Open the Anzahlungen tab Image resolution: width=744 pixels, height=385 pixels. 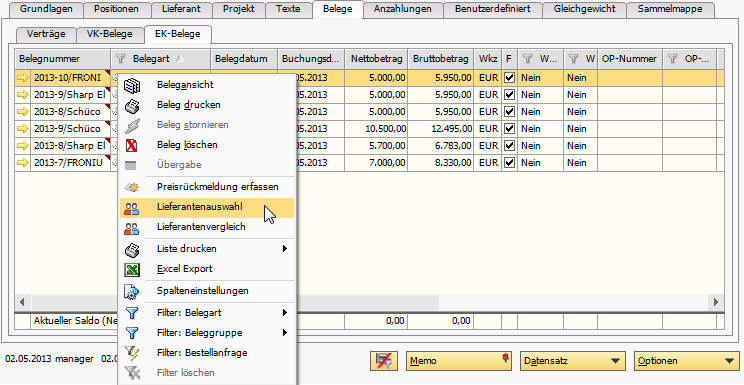[x=402, y=9]
